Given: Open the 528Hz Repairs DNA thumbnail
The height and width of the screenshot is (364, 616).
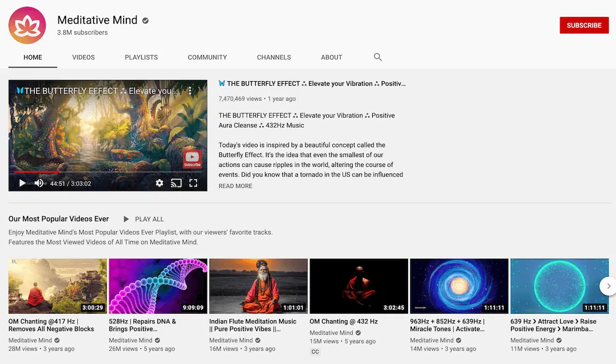Looking at the screenshot, I should pos(158,286).
